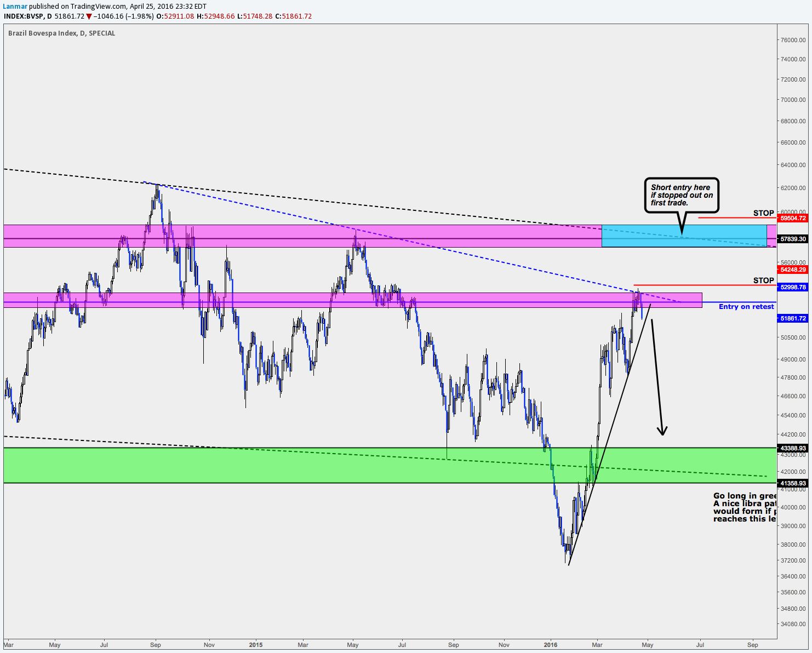Viewport: 812px width, 653px height.
Task: Click the 36400.00 price axis label
Action: click(793, 576)
